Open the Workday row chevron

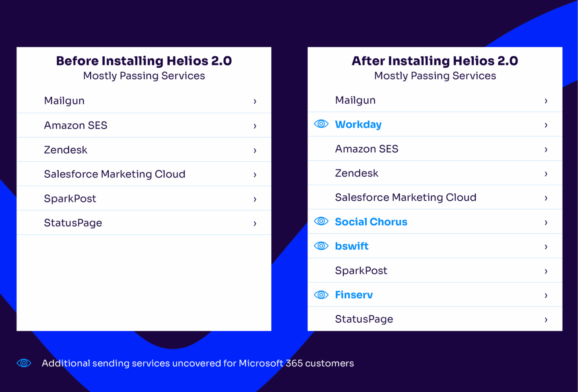546,125
